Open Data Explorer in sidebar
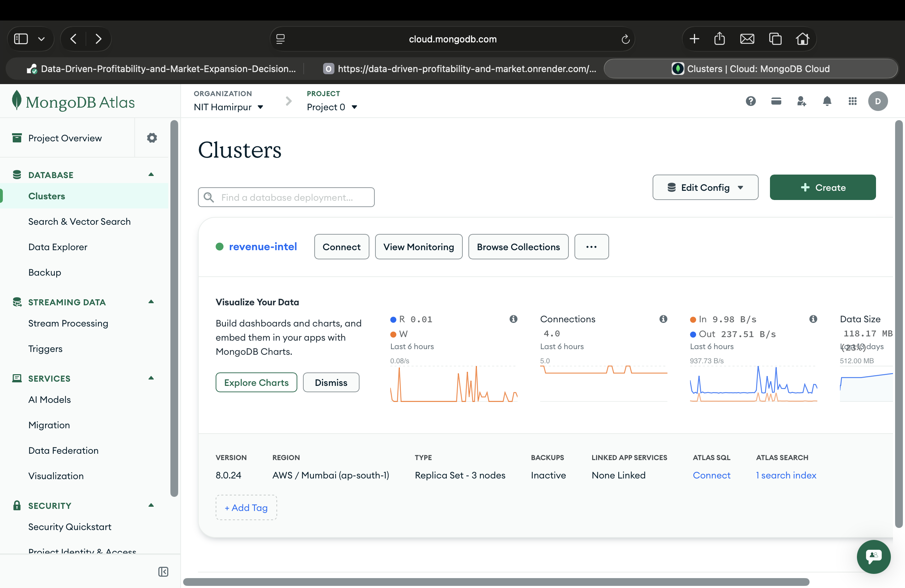The height and width of the screenshot is (588, 905). pos(58,247)
